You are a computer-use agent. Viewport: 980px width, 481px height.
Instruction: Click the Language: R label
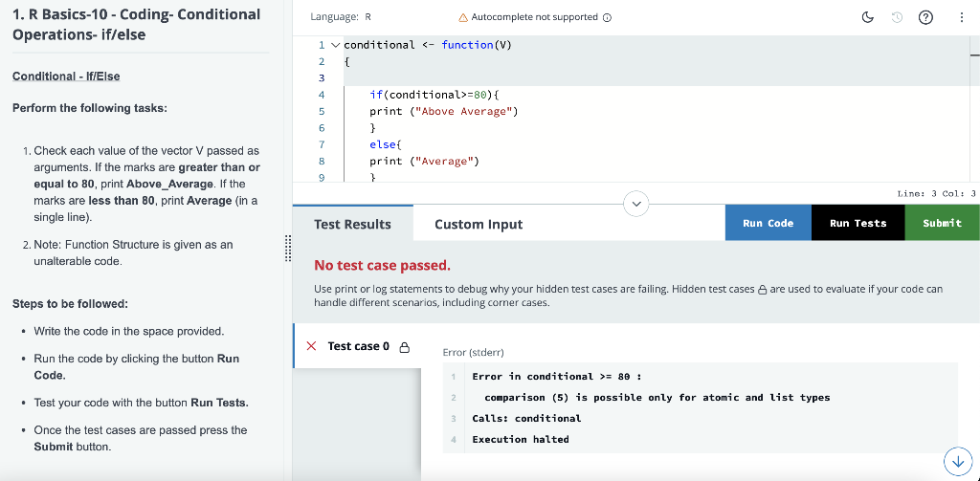coord(341,17)
